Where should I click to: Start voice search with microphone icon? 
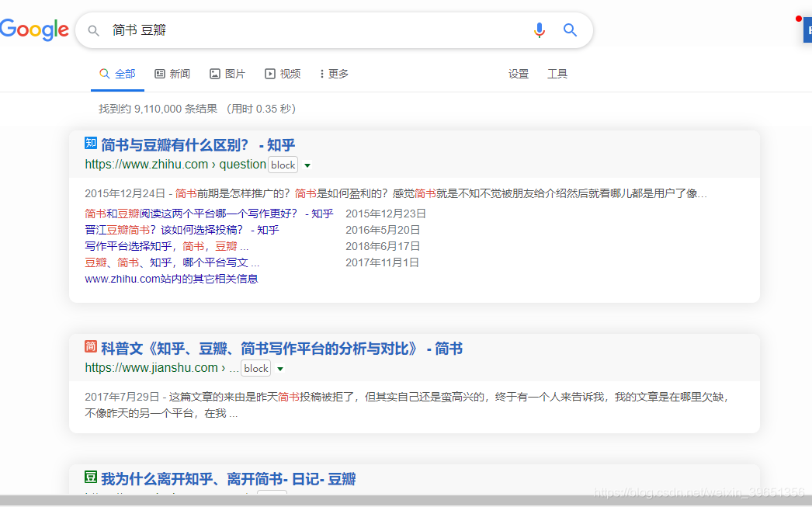click(x=539, y=30)
